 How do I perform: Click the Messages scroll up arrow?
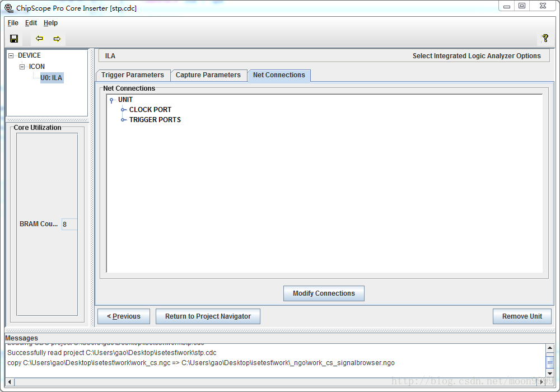pos(550,348)
